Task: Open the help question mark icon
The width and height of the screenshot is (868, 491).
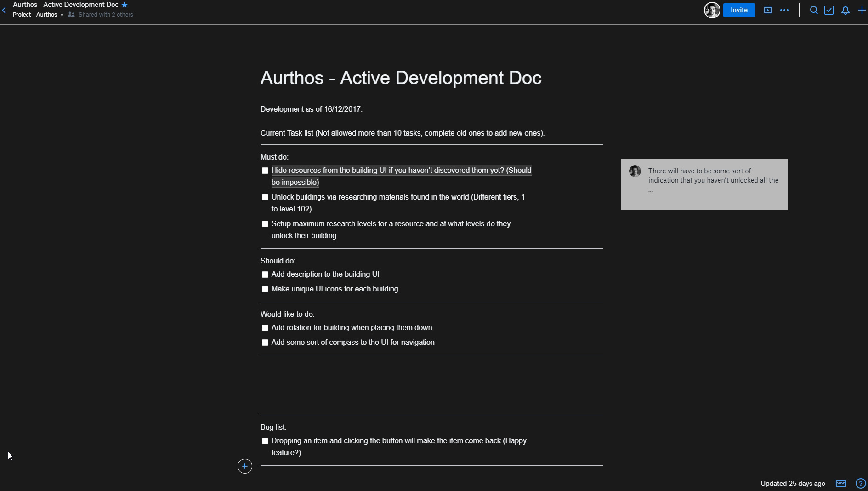Action: click(860, 484)
